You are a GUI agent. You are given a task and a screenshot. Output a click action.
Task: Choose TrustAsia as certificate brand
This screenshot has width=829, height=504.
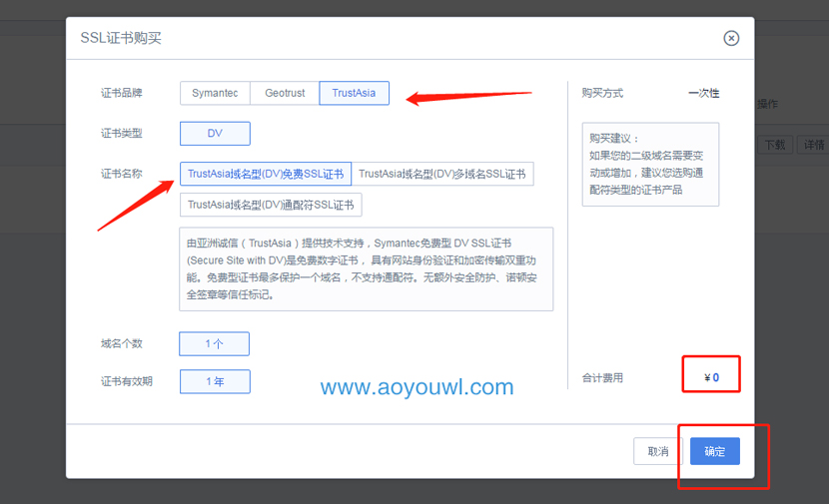[x=354, y=93]
